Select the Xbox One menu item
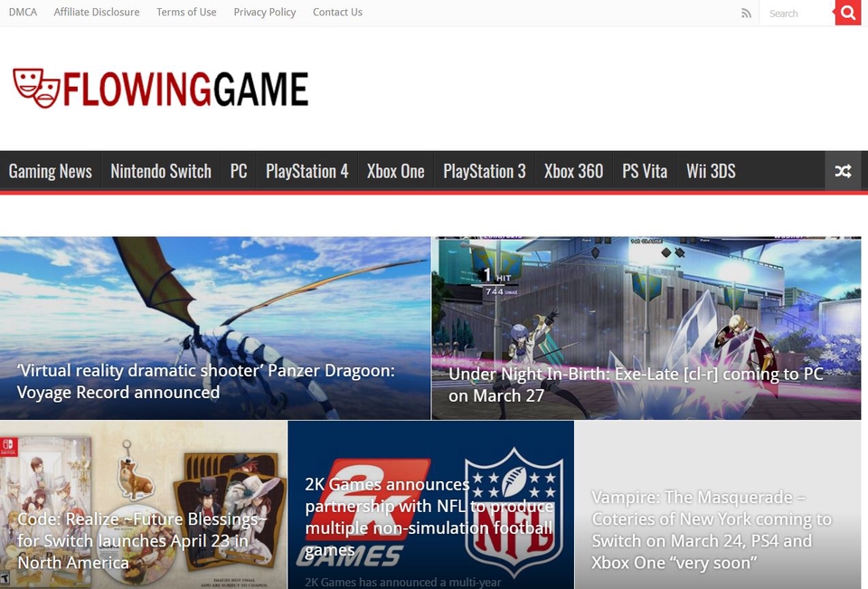The image size is (868, 589). [x=396, y=171]
